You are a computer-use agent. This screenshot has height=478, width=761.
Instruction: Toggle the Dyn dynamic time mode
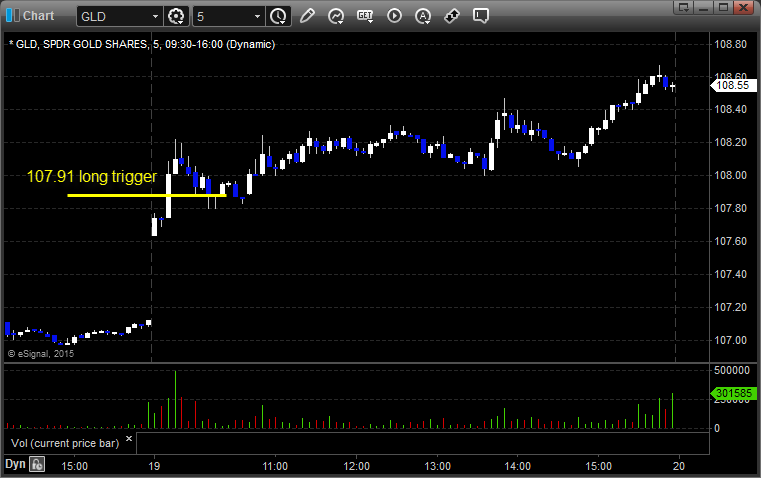pos(15,464)
